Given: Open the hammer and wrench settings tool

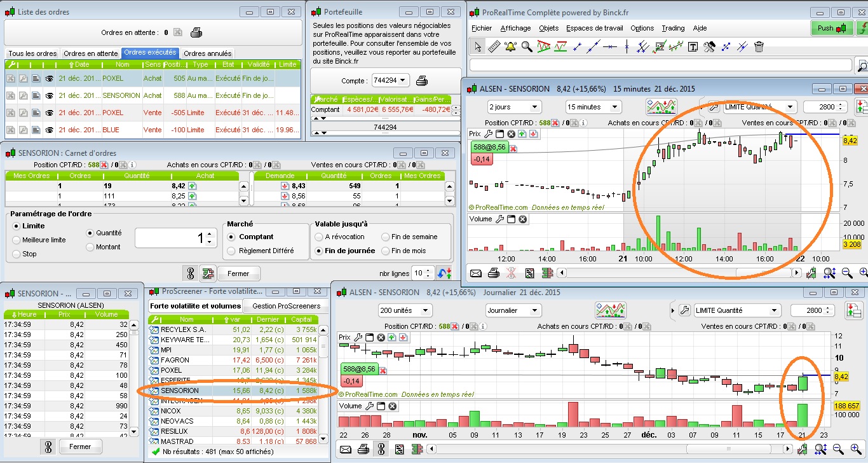Looking at the screenshot, I should click(x=709, y=46).
